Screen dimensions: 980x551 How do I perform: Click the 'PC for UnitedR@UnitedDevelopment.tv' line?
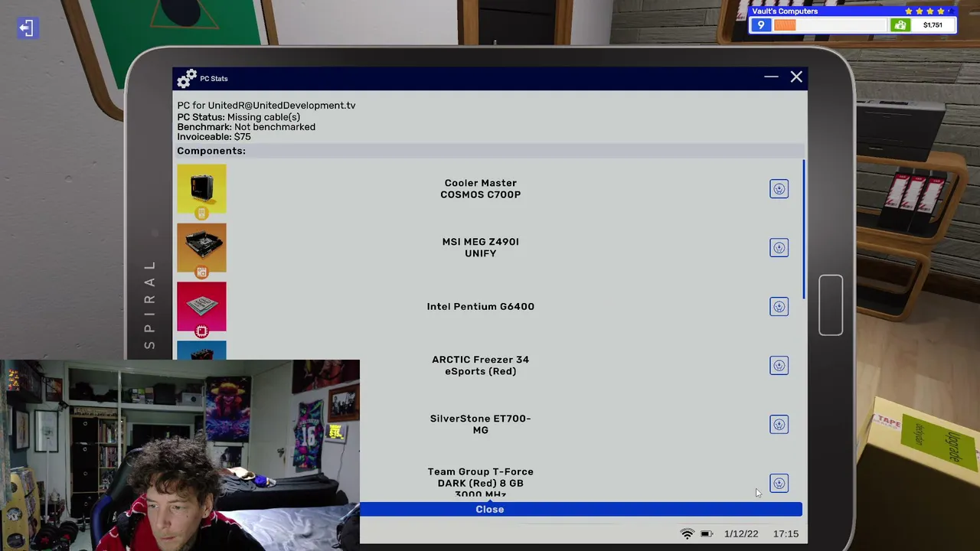tap(266, 106)
